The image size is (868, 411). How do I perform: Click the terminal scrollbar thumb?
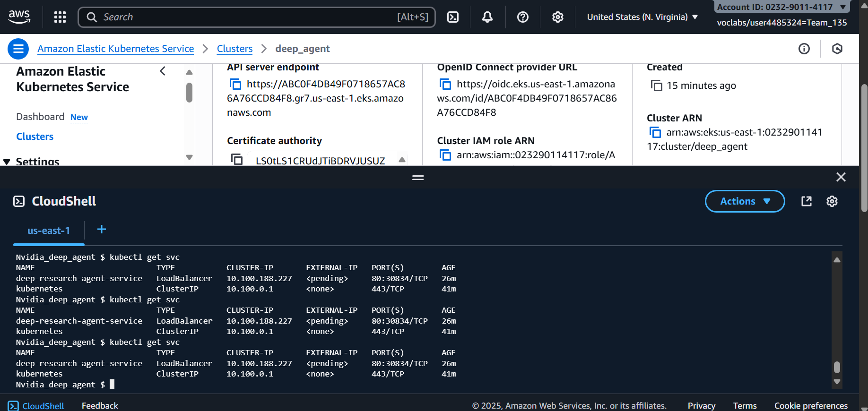point(837,367)
